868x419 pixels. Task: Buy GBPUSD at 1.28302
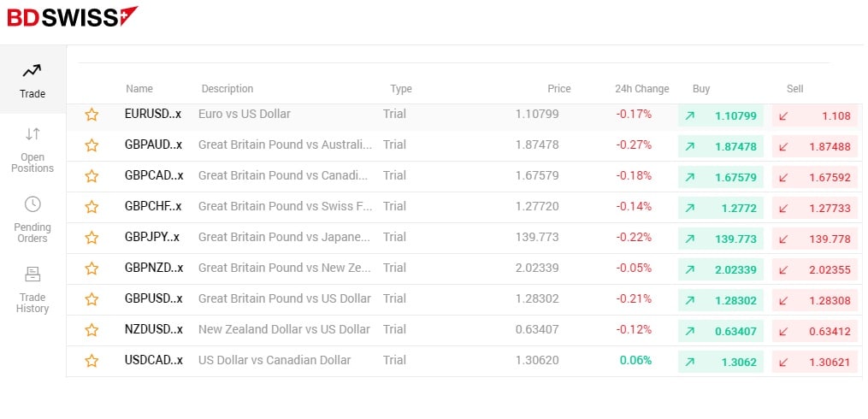click(720, 300)
